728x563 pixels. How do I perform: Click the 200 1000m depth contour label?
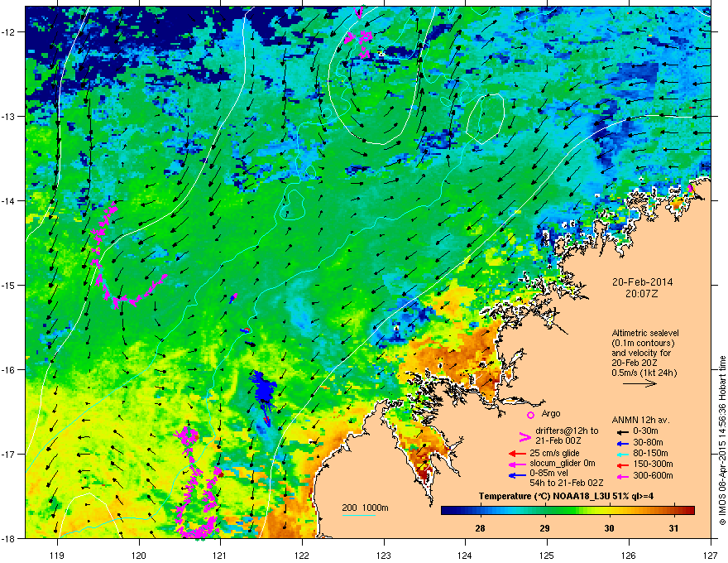click(x=365, y=508)
